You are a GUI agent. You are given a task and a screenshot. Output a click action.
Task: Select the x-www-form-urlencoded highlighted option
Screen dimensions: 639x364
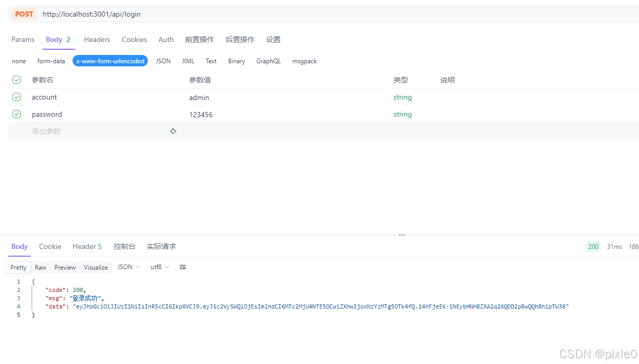click(110, 61)
